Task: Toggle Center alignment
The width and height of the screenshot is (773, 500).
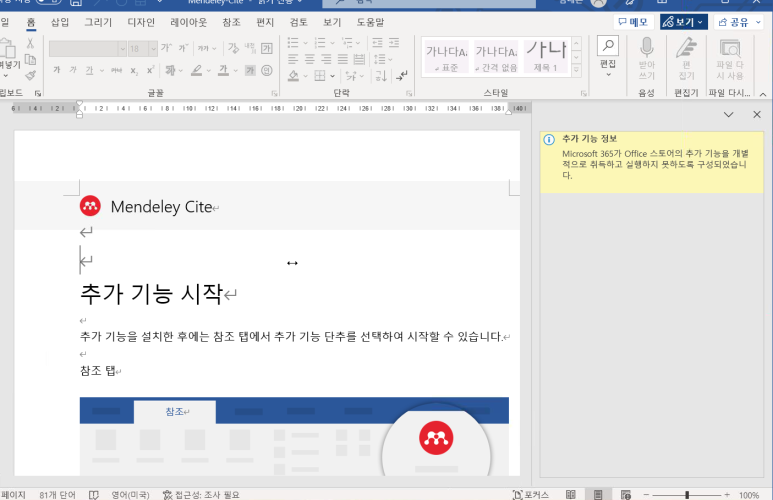Action: coord(310,60)
